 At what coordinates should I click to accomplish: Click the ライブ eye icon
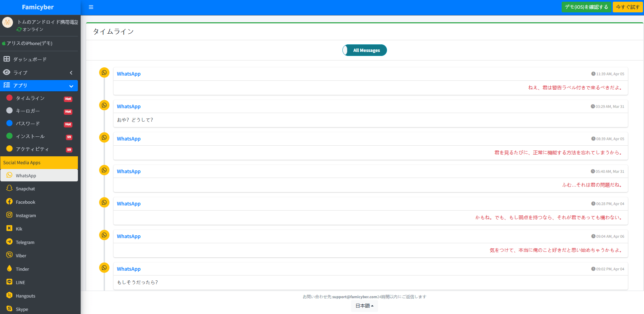click(x=7, y=72)
